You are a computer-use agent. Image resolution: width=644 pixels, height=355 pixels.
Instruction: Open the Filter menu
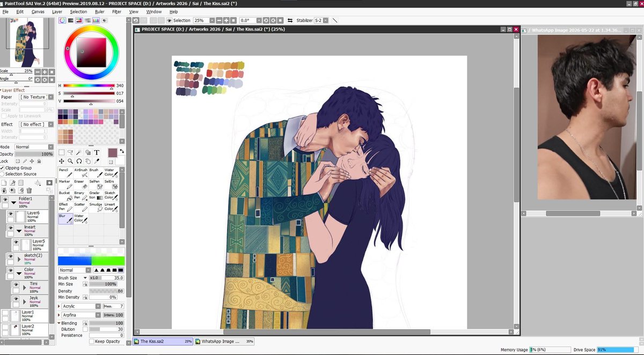point(116,11)
